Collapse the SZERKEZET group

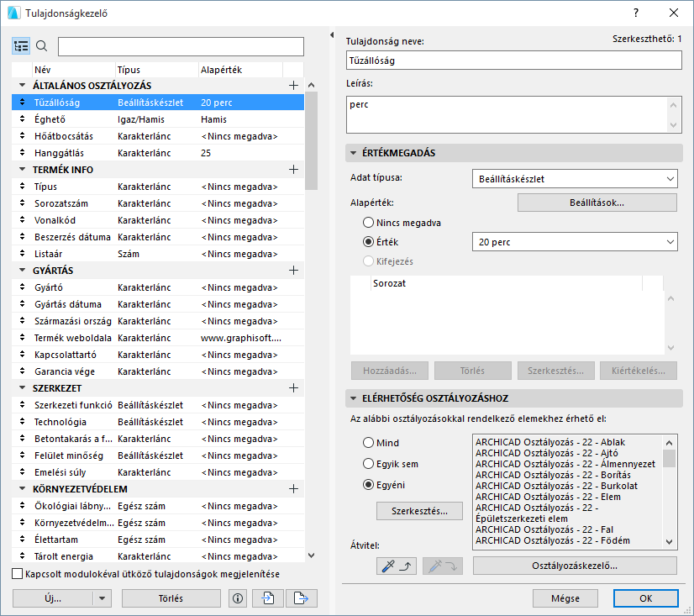click(x=22, y=388)
